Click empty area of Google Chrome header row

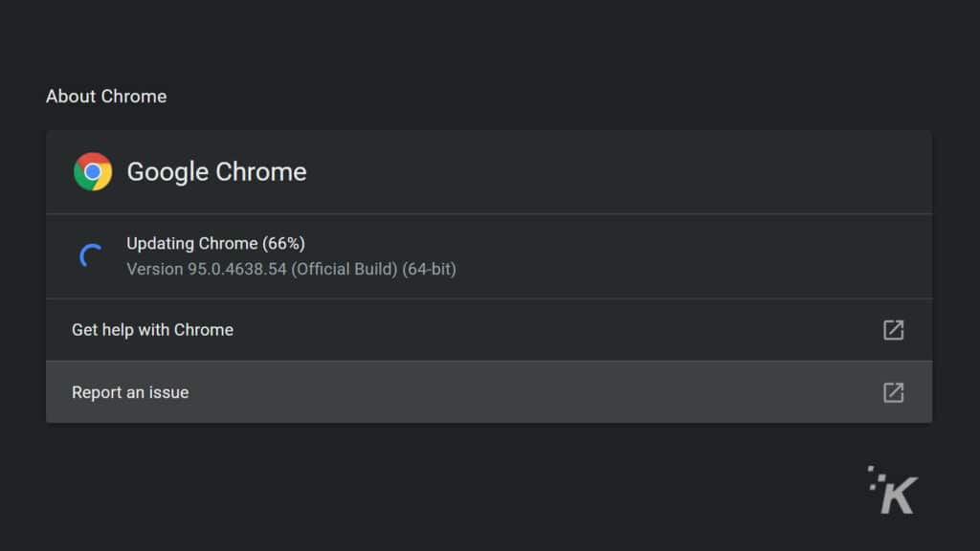619,172
